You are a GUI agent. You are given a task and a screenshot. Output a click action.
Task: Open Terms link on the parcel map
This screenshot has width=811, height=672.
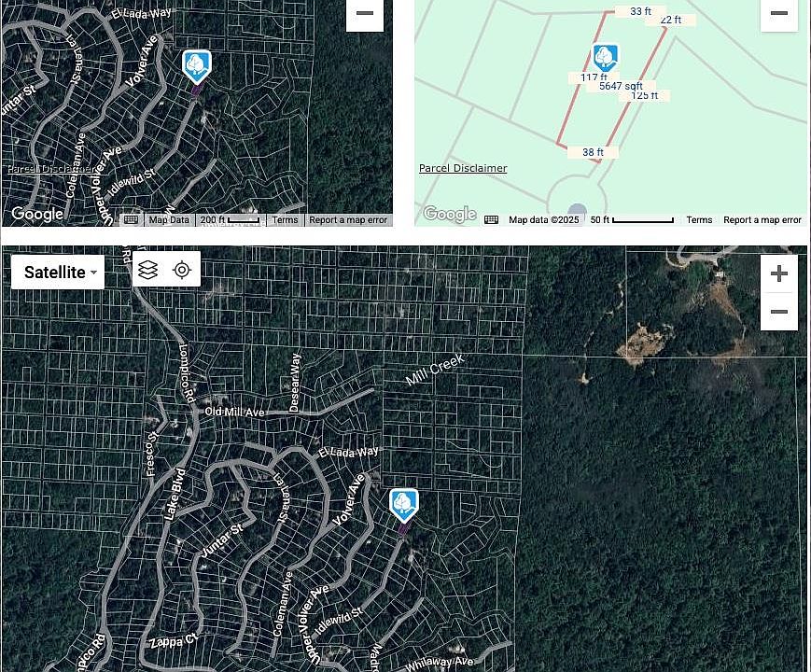pyautogui.click(x=699, y=220)
